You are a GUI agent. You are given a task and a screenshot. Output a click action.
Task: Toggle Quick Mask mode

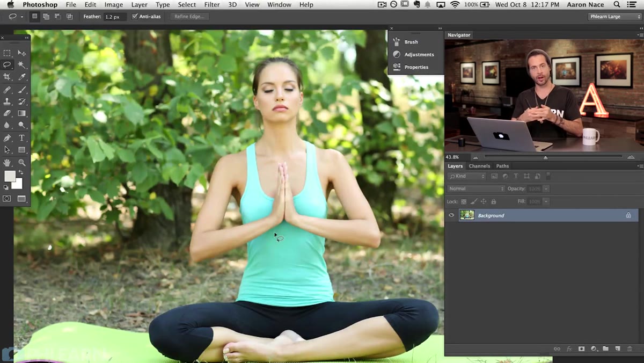click(7, 199)
